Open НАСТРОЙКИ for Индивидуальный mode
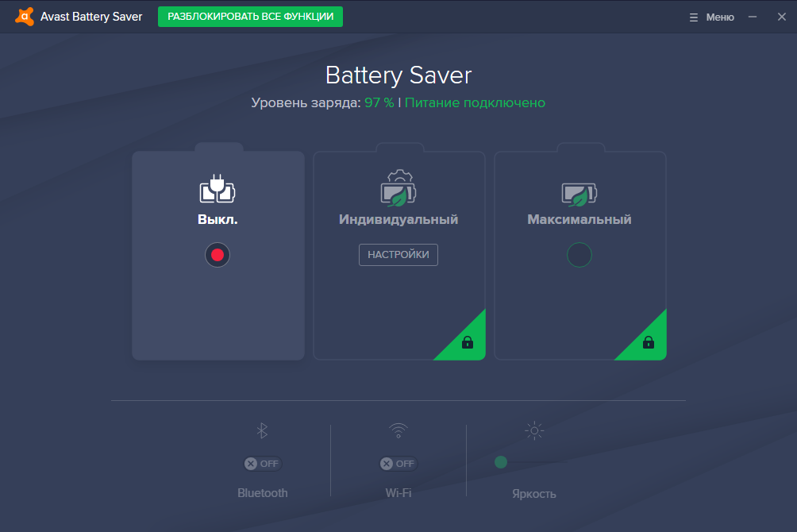 coord(398,255)
